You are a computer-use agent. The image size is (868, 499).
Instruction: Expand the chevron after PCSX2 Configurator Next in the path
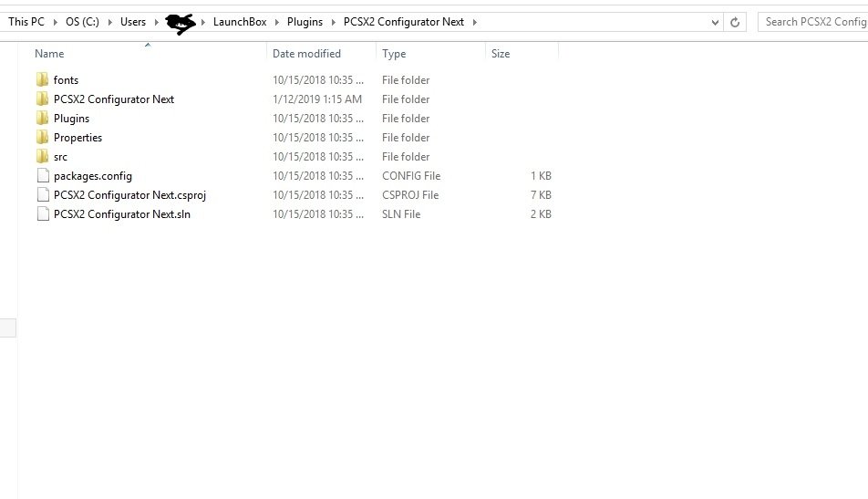tap(474, 22)
